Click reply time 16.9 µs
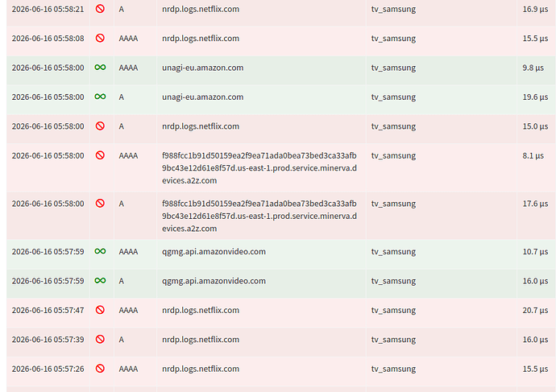This screenshot has height=392, width=556. pyautogui.click(x=535, y=9)
